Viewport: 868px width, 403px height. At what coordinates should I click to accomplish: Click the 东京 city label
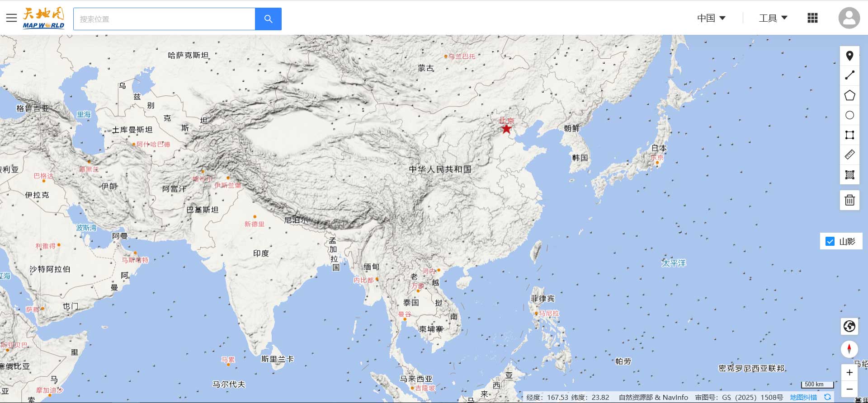(x=657, y=158)
